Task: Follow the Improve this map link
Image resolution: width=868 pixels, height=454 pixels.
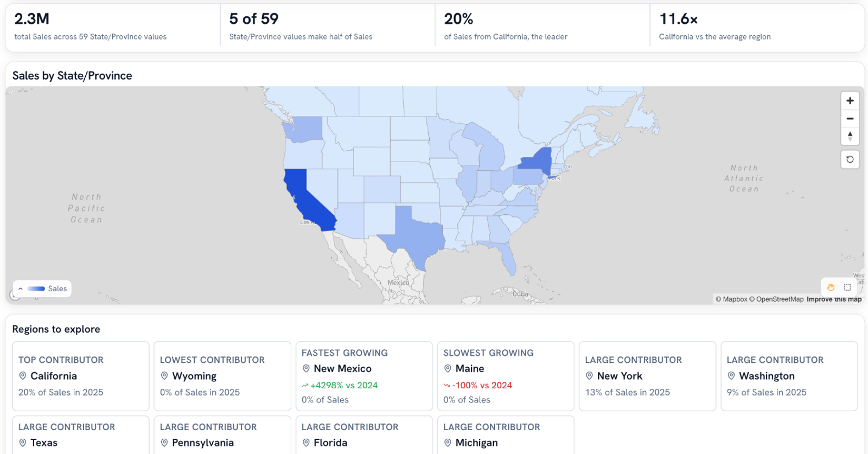Action: pyautogui.click(x=834, y=299)
